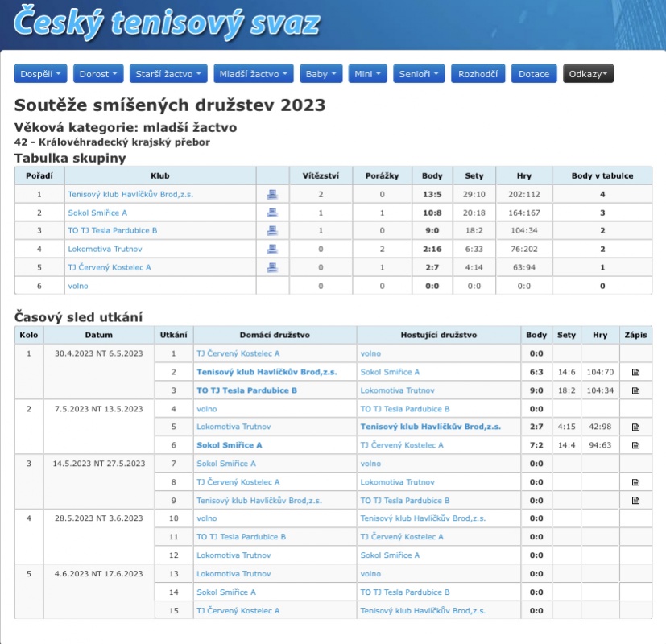Open match record icon for match 6
The image size is (666, 644).
point(635,445)
